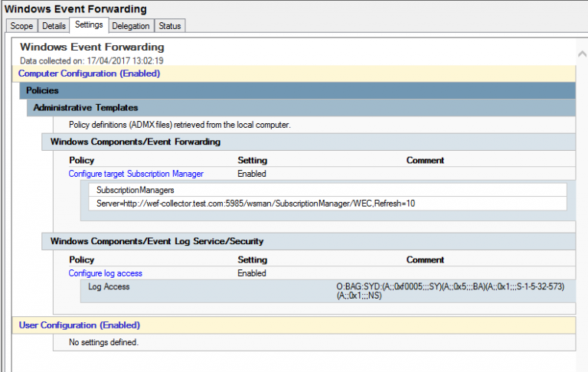The height and width of the screenshot is (372, 588).
Task: Click Setting column header under Event Log Service/Security
Action: click(253, 260)
